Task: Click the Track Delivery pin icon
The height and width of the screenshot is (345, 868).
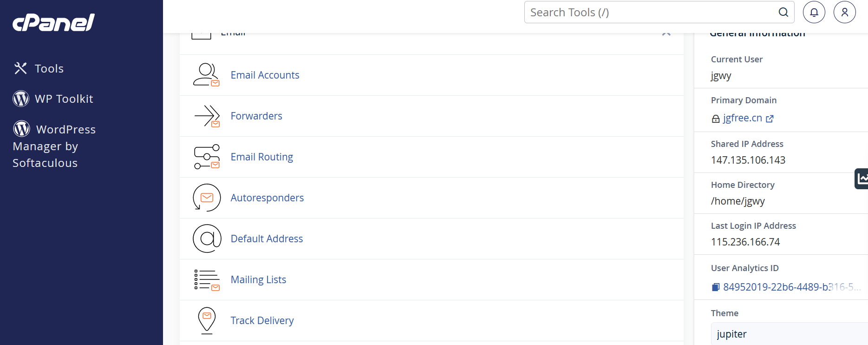Action: 207,320
